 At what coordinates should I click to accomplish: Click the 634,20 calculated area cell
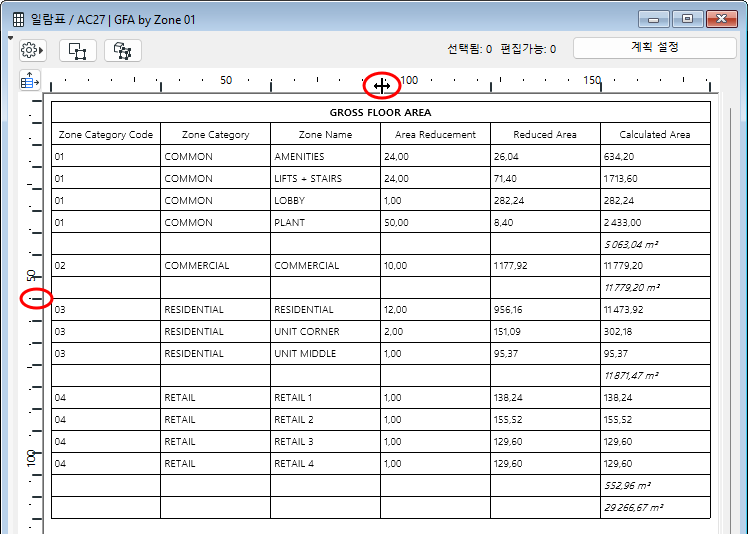coord(655,156)
